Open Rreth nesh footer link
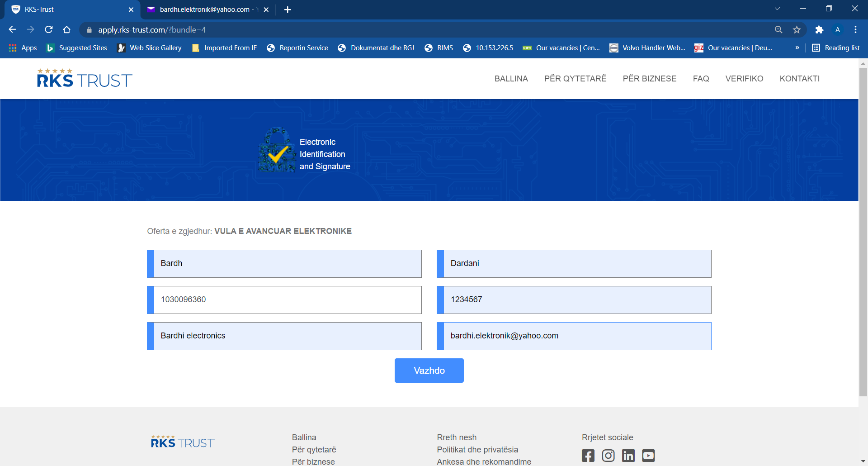 coord(457,437)
